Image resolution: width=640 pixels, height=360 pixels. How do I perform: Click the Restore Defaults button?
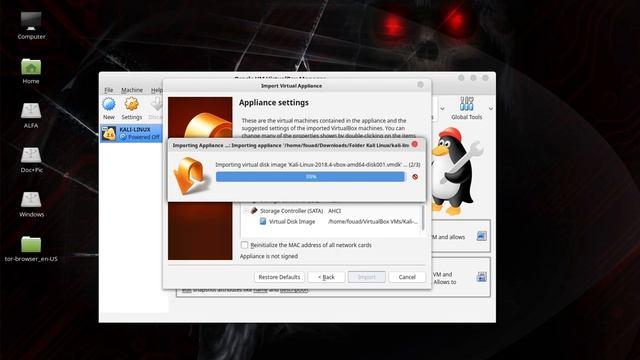coord(279,277)
